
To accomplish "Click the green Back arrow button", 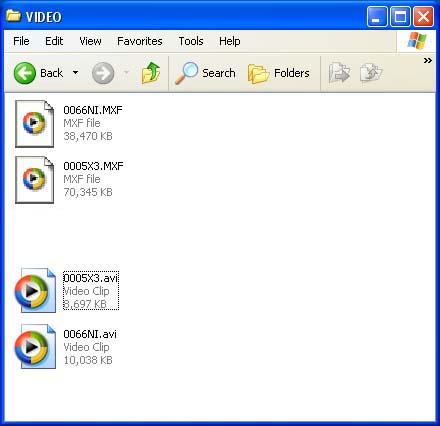I will point(25,73).
